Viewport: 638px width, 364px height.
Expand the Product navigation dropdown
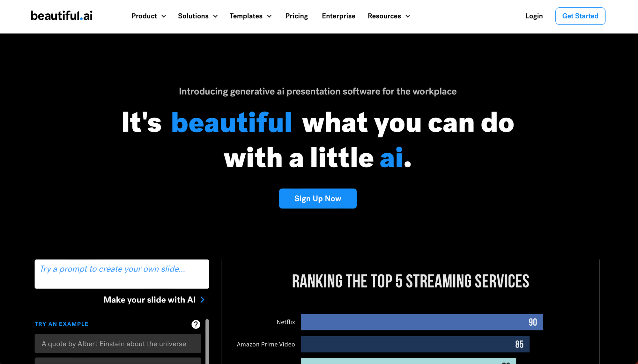pyautogui.click(x=148, y=16)
